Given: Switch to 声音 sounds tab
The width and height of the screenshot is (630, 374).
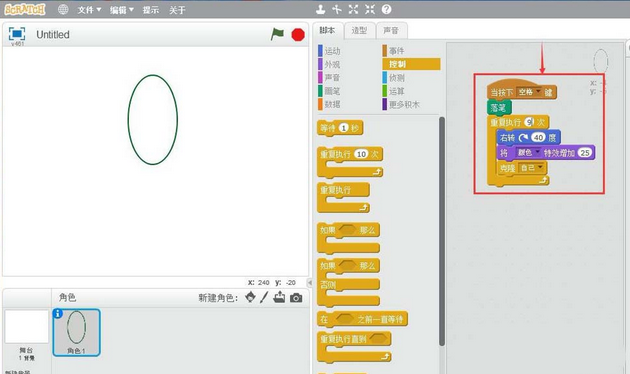Looking at the screenshot, I should coord(391,31).
